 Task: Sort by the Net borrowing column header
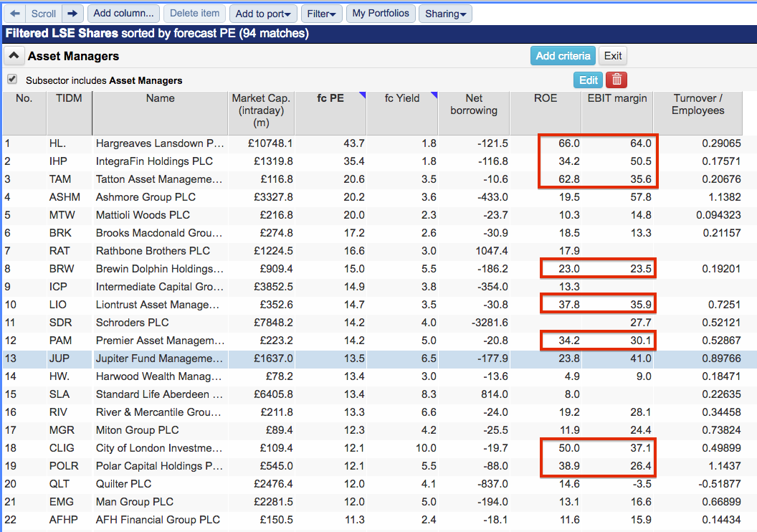coord(474,113)
